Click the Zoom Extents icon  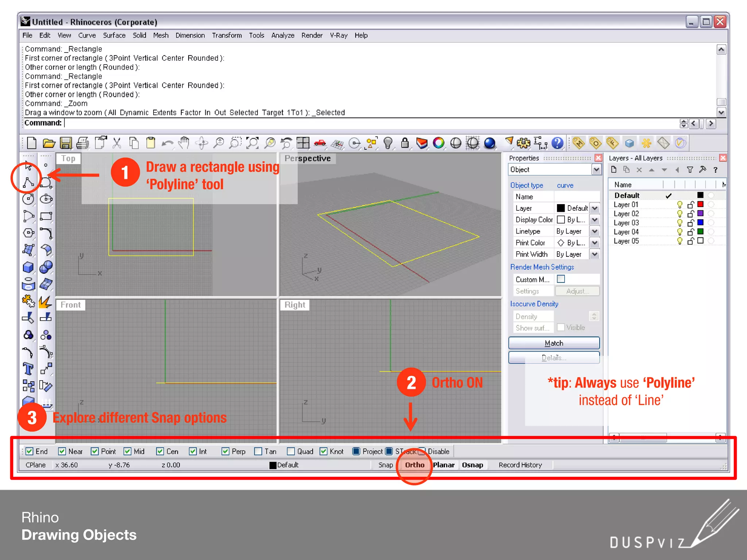pyautogui.click(x=252, y=143)
